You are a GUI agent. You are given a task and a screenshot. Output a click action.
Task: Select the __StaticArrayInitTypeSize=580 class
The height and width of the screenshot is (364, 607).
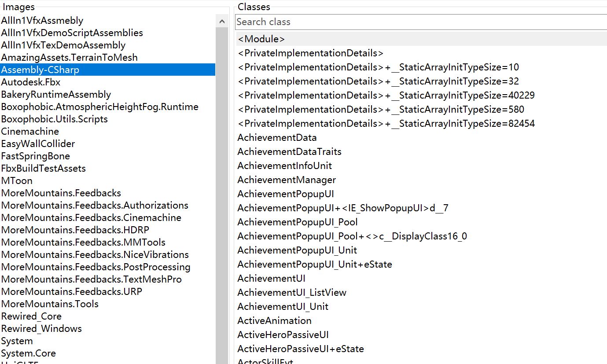[x=422, y=109]
